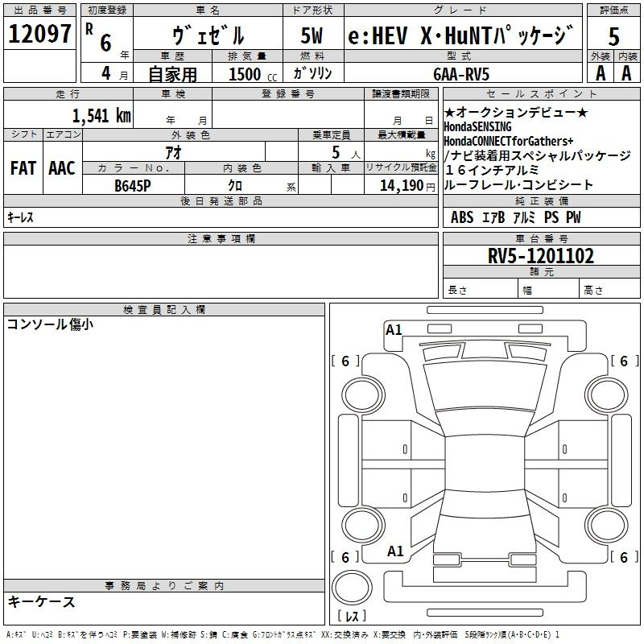This screenshot has height=644, width=644.
Task: Click the inspector note コンソール傷小
Action: (50, 324)
